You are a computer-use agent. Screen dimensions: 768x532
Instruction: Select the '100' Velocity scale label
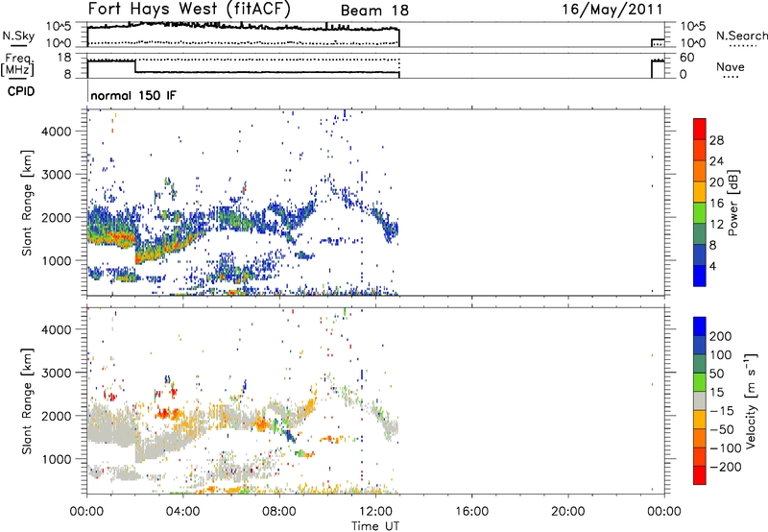(721, 355)
